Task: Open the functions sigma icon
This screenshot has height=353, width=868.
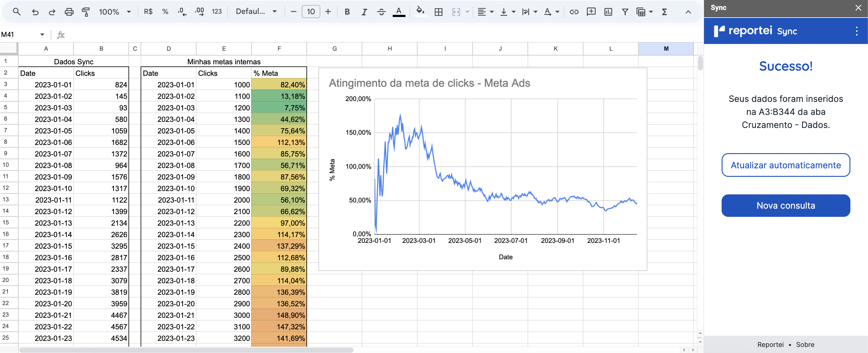Action: (x=664, y=12)
